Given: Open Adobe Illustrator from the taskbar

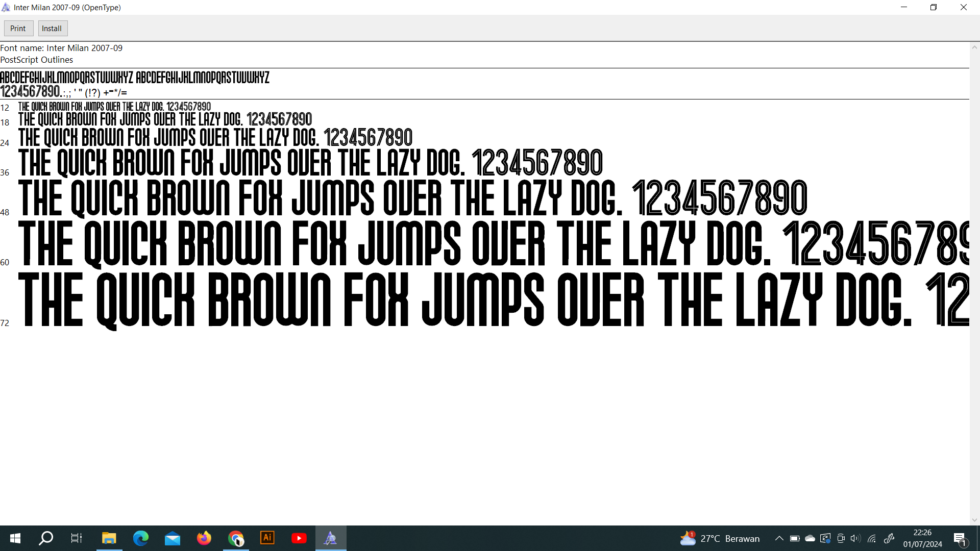Looking at the screenshot, I should click(267, 538).
